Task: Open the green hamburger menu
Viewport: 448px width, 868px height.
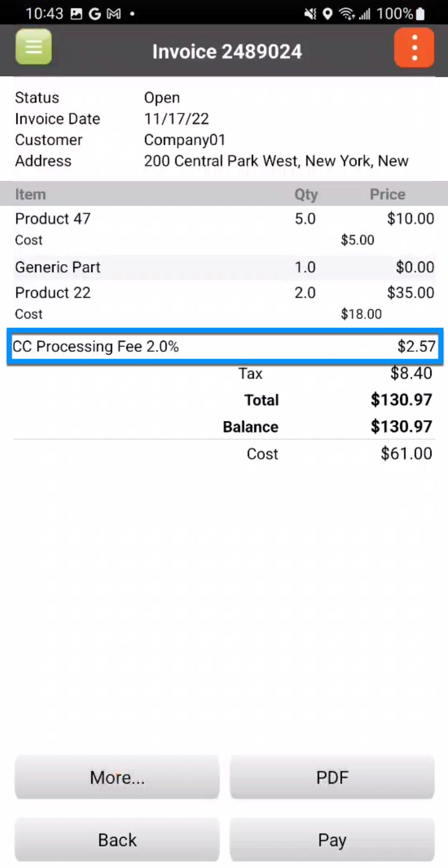Action: tap(33, 47)
